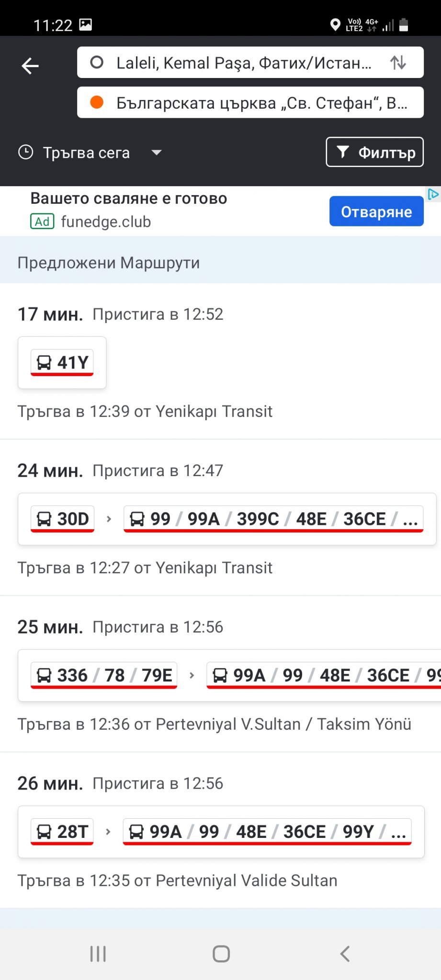Viewport: 441px width, 980px height.
Task: Tap the 336 / 78 / 79E bus badge
Action: [104, 676]
